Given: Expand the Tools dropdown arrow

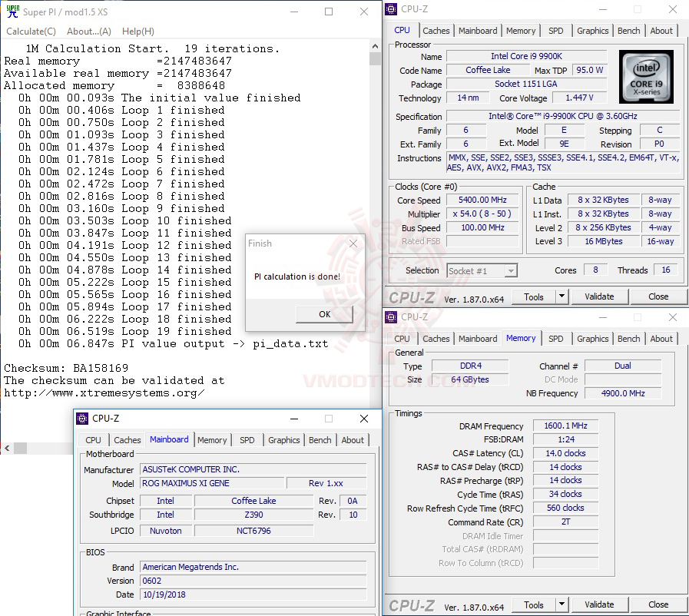Looking at the screenshot, I should coord(560,296).
